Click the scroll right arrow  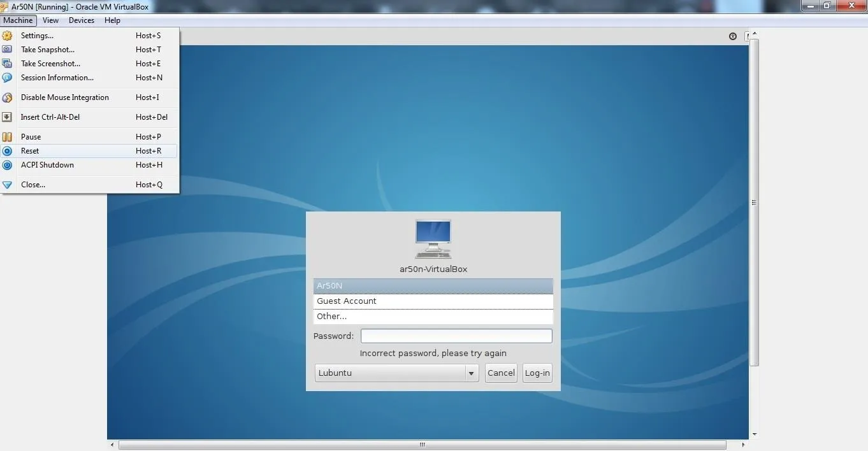pyautogui.click(x=743, y=445)
